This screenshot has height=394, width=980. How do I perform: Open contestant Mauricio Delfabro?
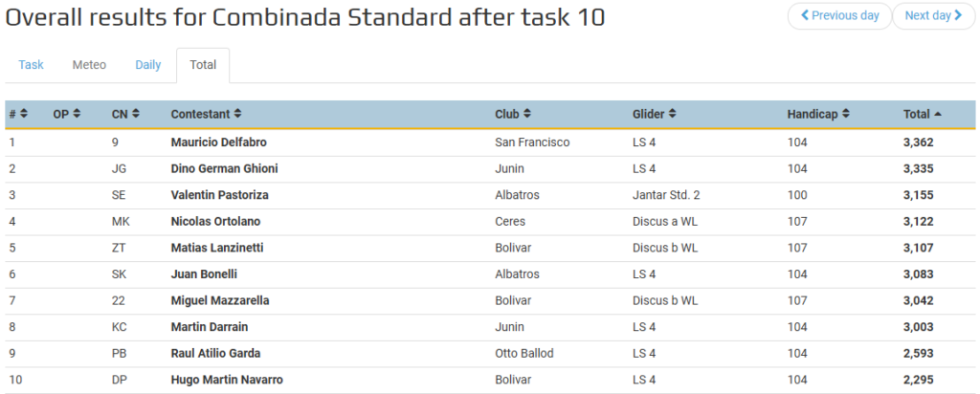pyautogui.click(x=219, y=142)
